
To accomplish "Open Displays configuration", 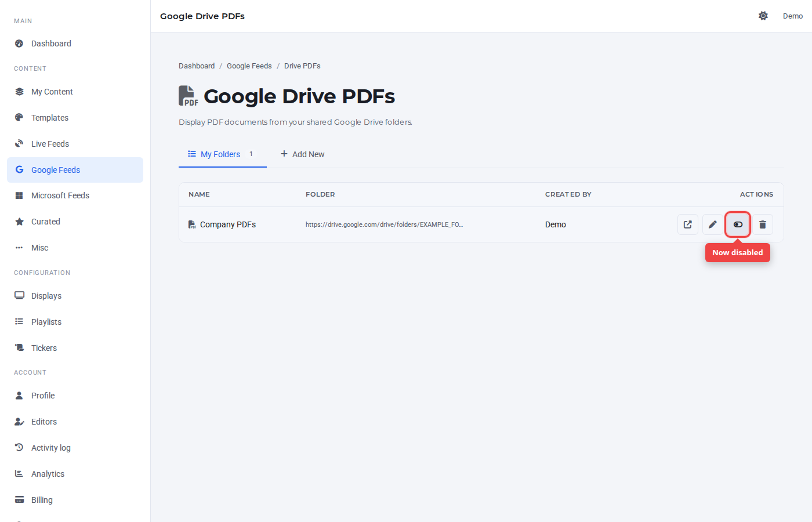I will point(75,296).
